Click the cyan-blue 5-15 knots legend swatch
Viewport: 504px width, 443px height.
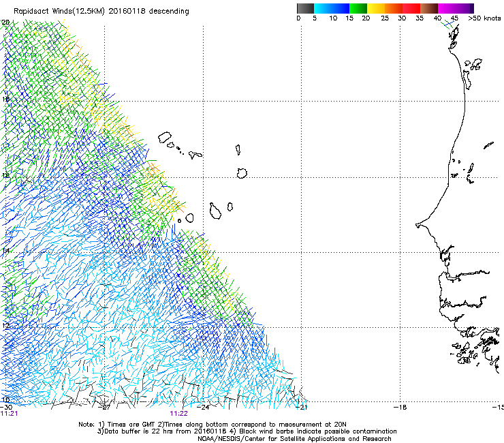tap(332, 8)
